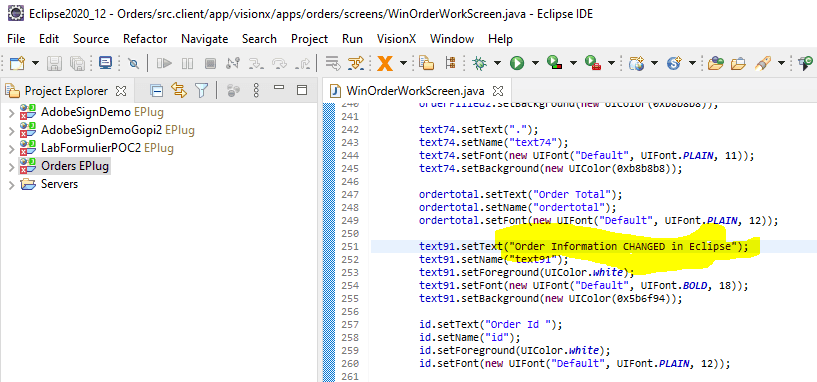Screen dimensions: 817x382
Task: Close the Project Explorer tab
Action: point(121,91)
